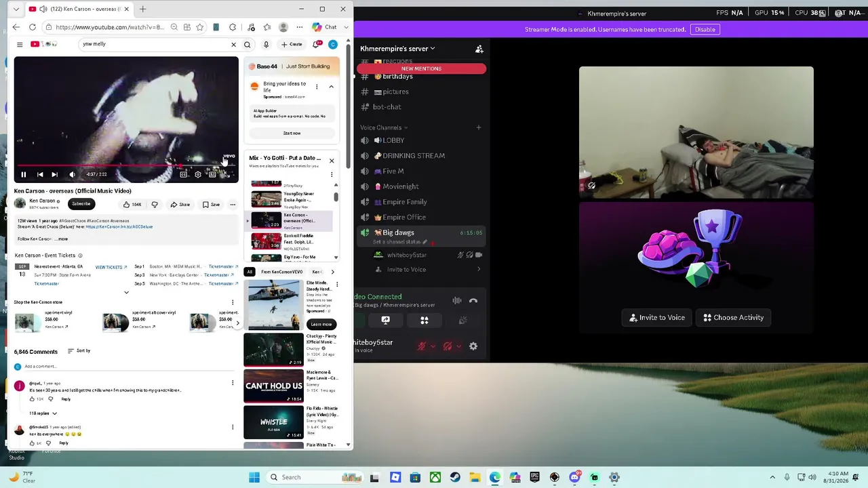Save the video to a playlist
Screen dimensions: 868x488
(211, 205)
